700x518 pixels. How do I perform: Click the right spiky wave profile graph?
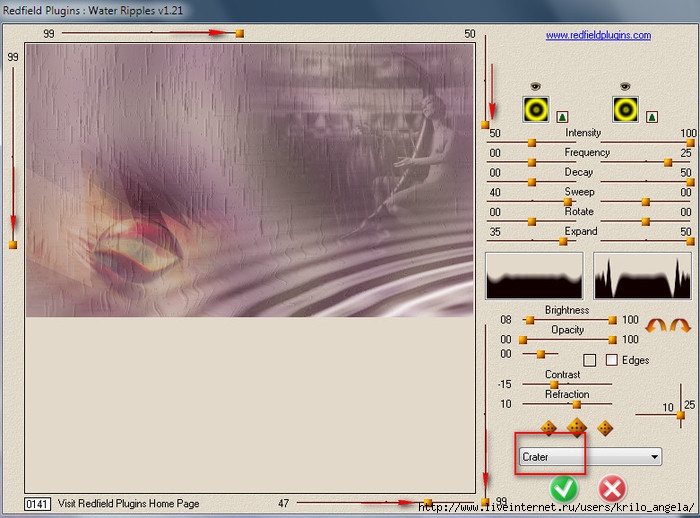[642, 276]
